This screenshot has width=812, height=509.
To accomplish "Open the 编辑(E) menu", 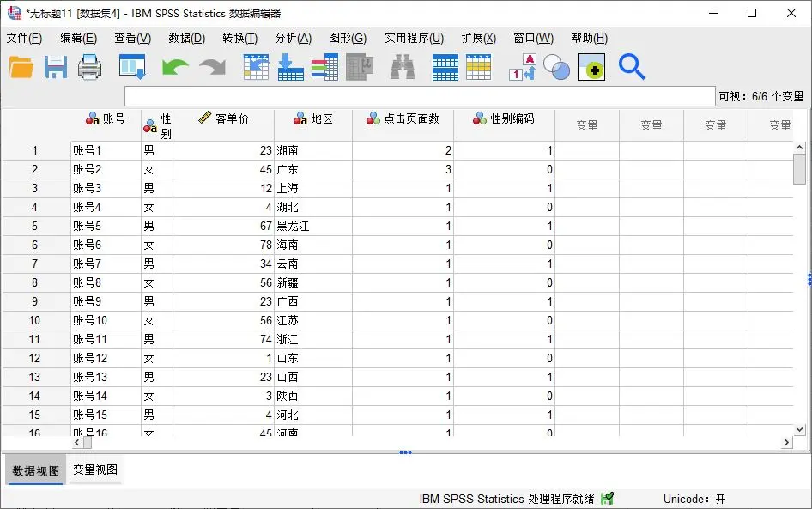I will pyautogui.click(x=78, y=39).
